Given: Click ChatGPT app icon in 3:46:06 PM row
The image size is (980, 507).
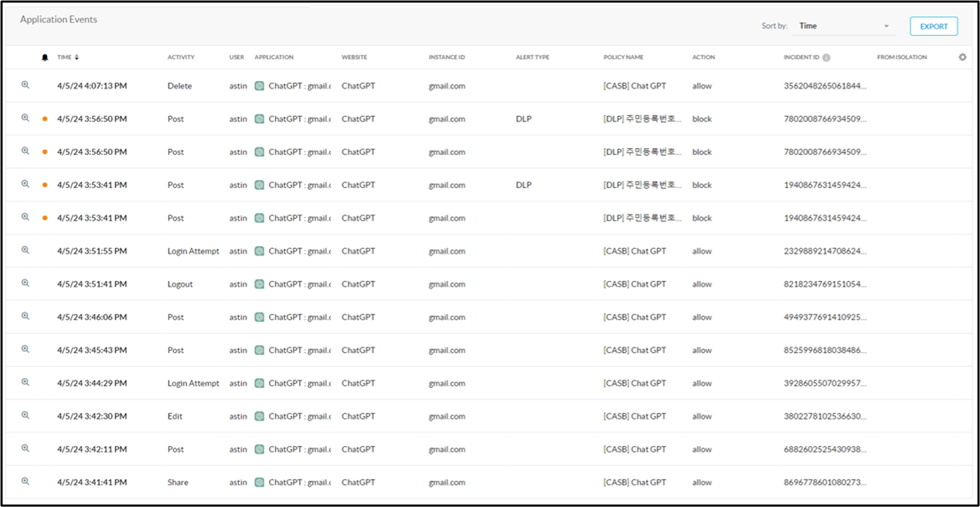Looking at the screenshot, I should pyautogui.click(x=260, y=317).
